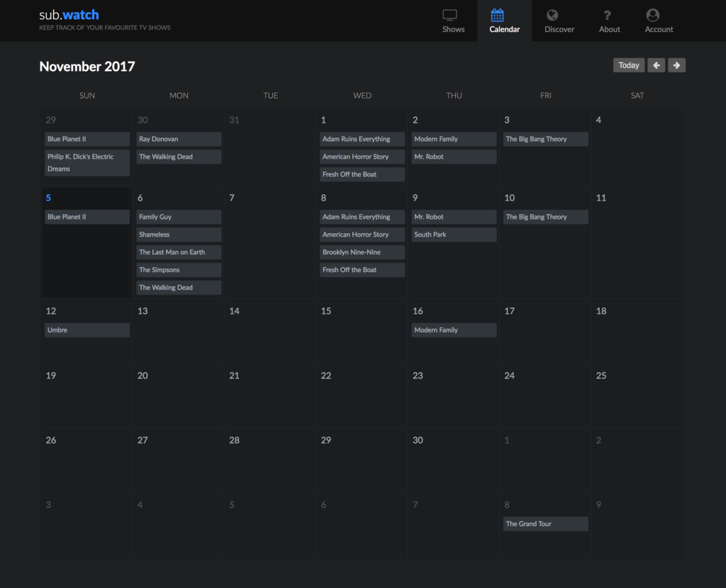Click the WED column header
Viewport: 726px width, 588px height.
(362, 96)
